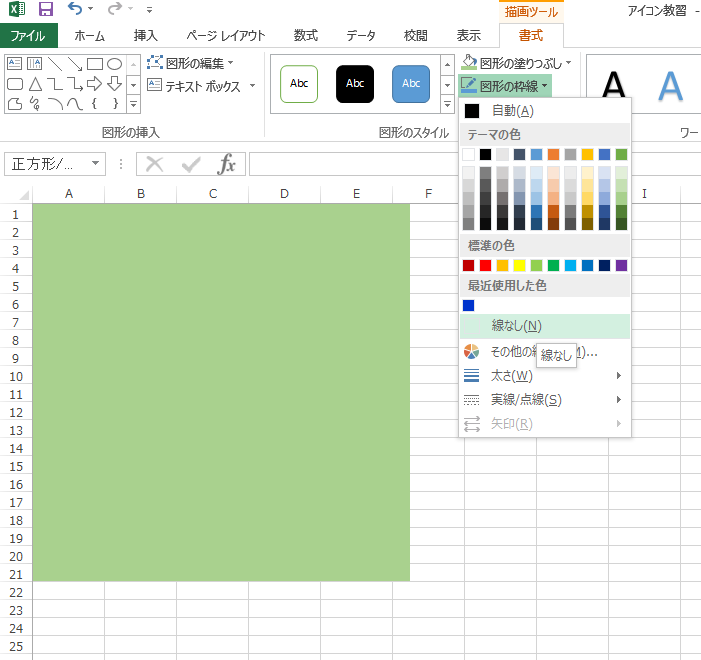The image size is (701, 660).
Task: Apply the blue filled Abc shape style
Action: click(411, 84)
